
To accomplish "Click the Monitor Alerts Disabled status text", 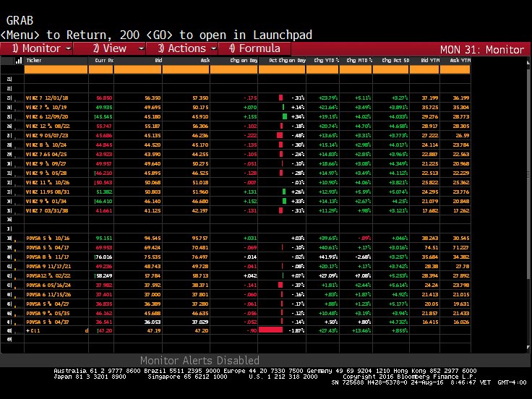I will click(x=199, y=360).
